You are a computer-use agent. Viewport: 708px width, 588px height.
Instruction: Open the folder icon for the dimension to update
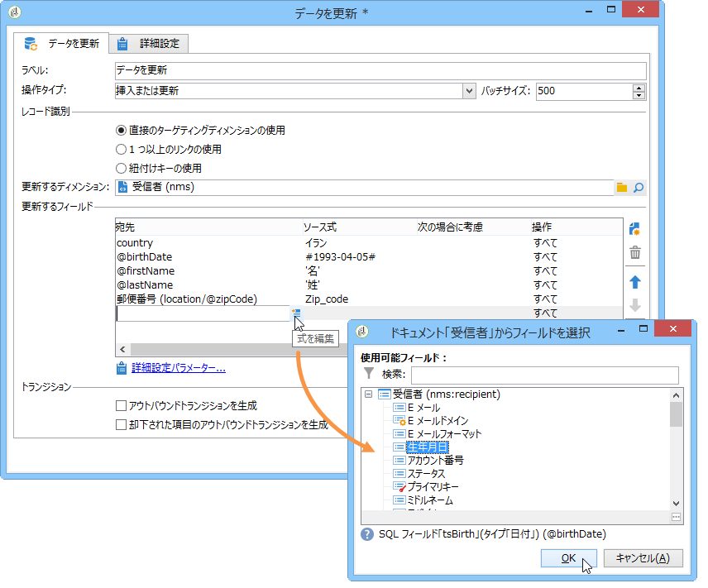click(x=622, y=188)
